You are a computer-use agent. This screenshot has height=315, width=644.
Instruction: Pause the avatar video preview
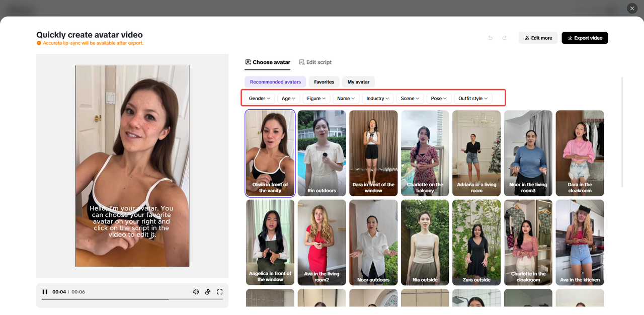click(x=45, y=292)
